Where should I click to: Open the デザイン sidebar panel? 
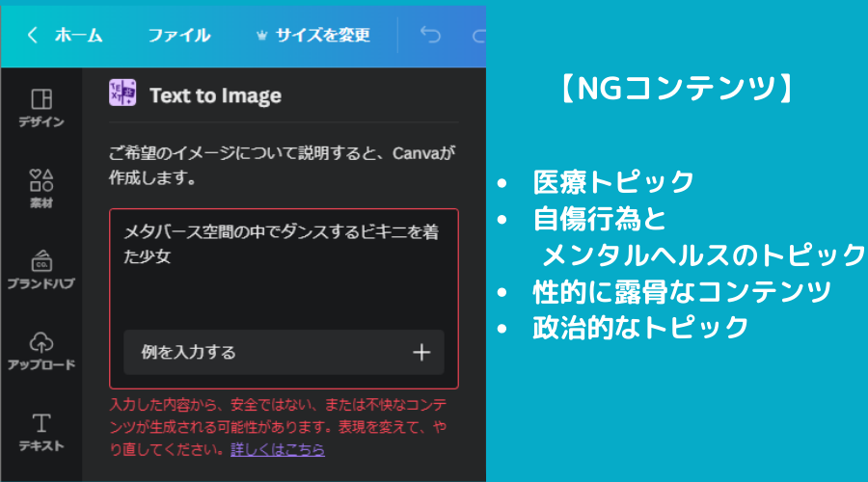click(41, 108)
